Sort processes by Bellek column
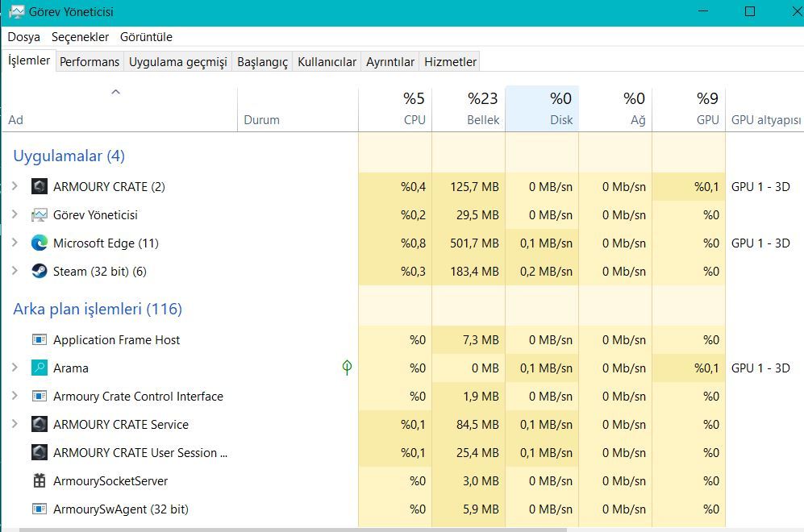The height and width of the screenshot is (532, 804). [x=482, y=110]
